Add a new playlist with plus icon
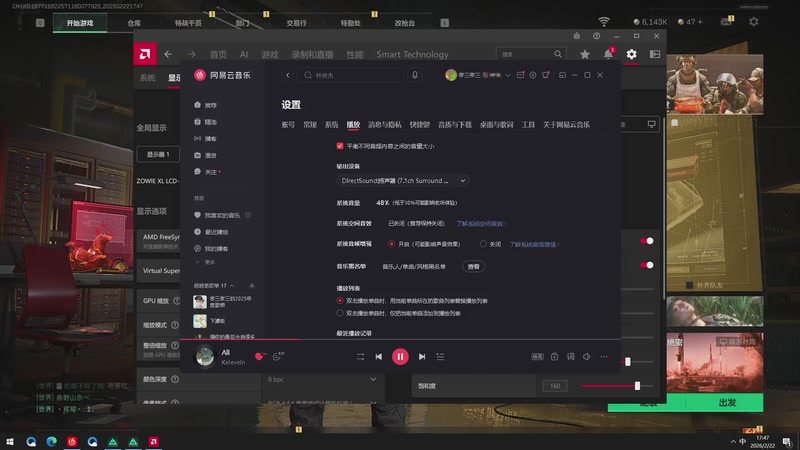Viewport: 800px width, 450px height. [252, 286]
